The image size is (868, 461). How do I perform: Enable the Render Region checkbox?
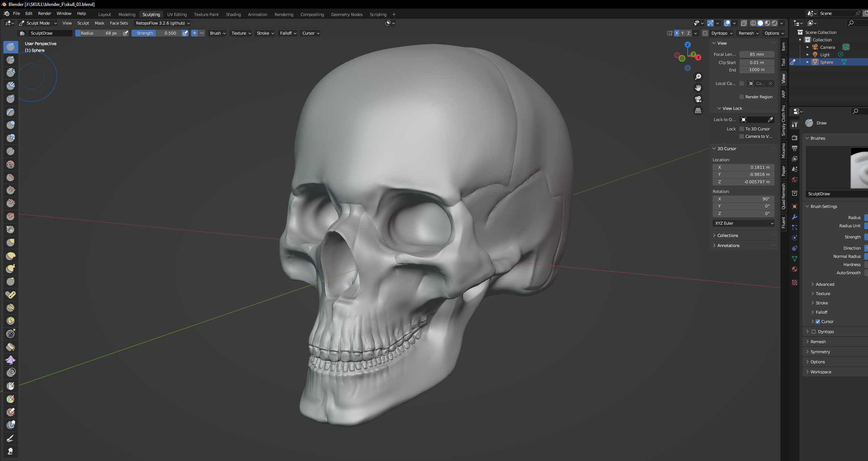[742, 97]
